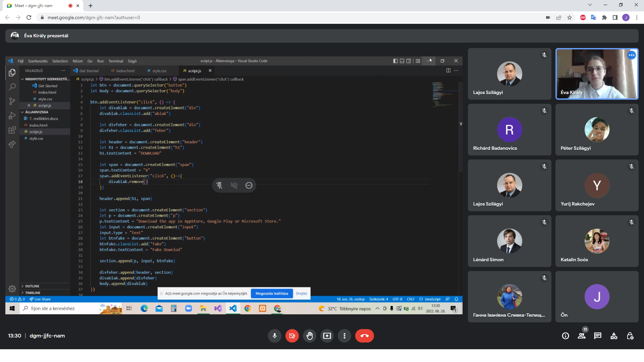Open the activities panel
The width and height of the screenshot is (644, 362).
[613, 336]
